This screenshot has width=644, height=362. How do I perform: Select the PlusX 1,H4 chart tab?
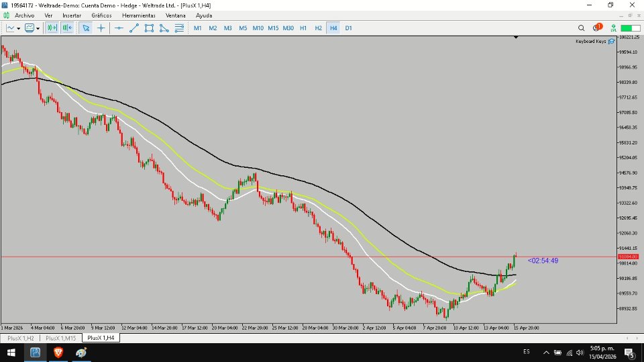(101, 338)
